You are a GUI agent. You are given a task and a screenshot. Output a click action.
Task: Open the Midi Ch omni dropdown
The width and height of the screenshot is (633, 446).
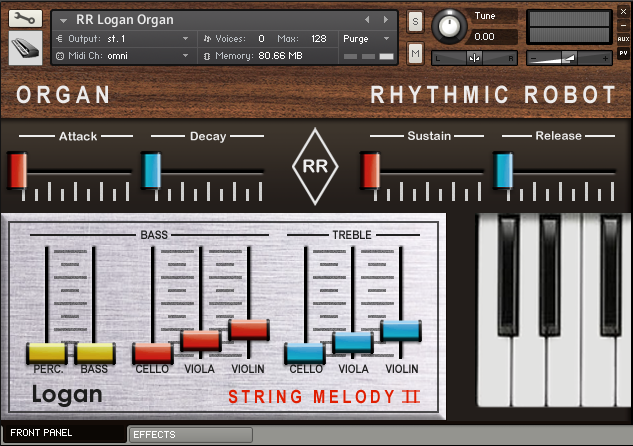(x=185, y=56)
